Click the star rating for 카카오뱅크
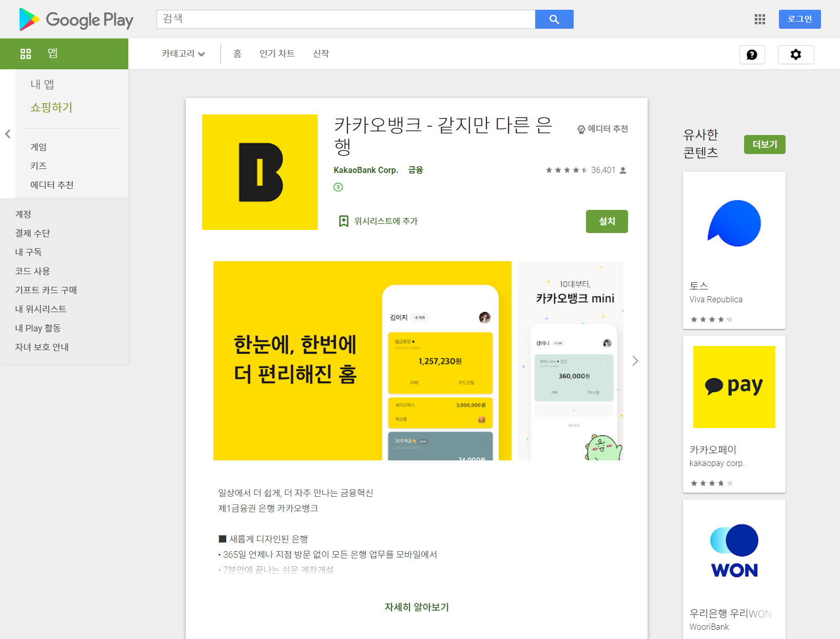Image resolution: width=840 pixels, height=639 pixels. click(567, 170)
